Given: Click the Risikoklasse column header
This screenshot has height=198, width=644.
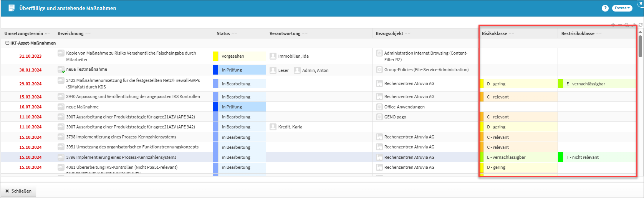Looking at the screenshot, I should [494, 33].
